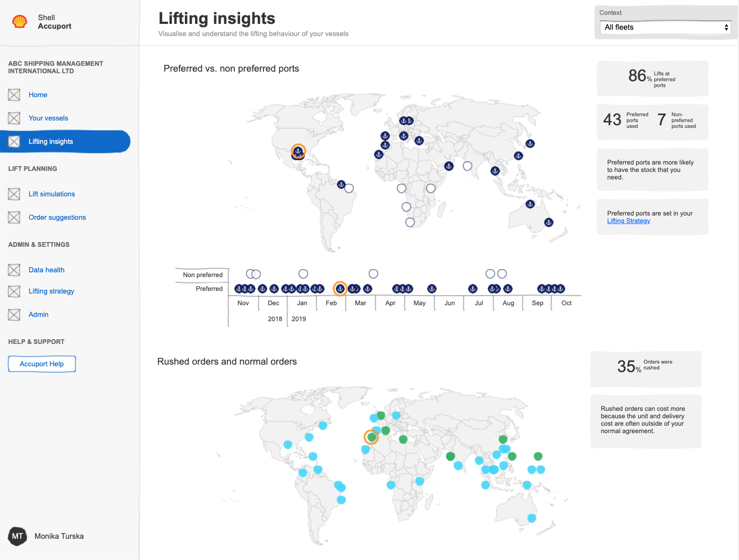Screen dimensions: 739x560
Task: Open Lift simulations
Action: (x=52, y=194)
